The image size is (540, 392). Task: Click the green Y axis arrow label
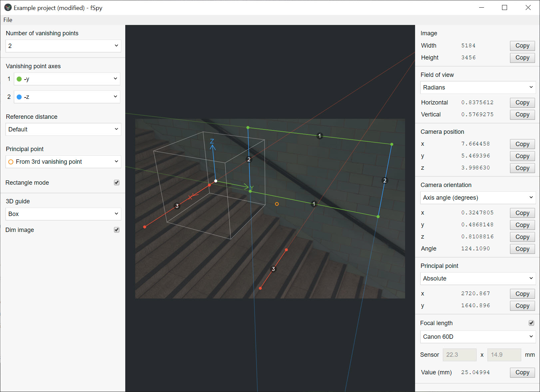click(252, 188)
